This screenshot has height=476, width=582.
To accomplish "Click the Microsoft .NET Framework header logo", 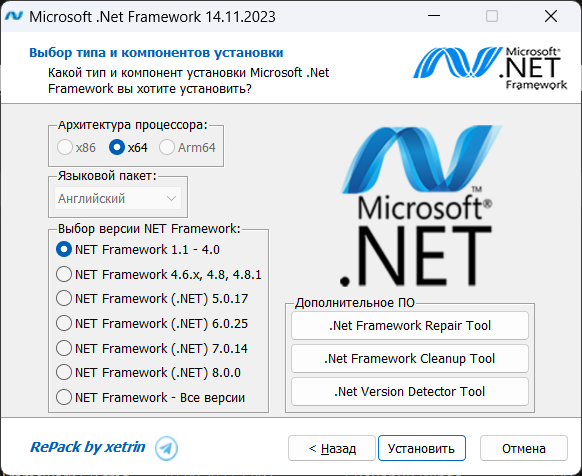I will pyautogui.click(x=490, y=68).
